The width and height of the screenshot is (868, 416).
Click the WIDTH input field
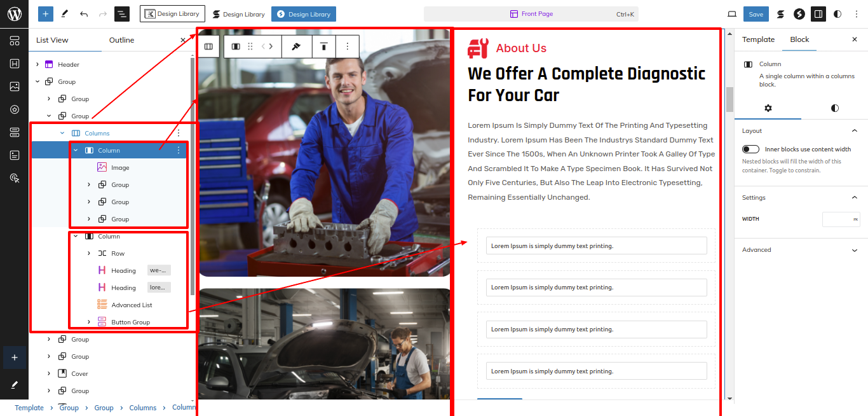tap(841, 219)
